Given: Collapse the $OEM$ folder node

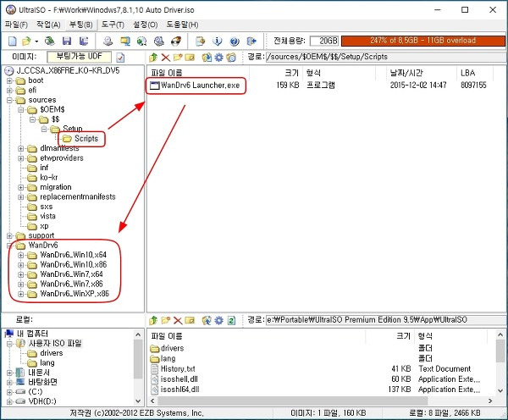Looking at the screenshot, I should [x=20, y=109].
